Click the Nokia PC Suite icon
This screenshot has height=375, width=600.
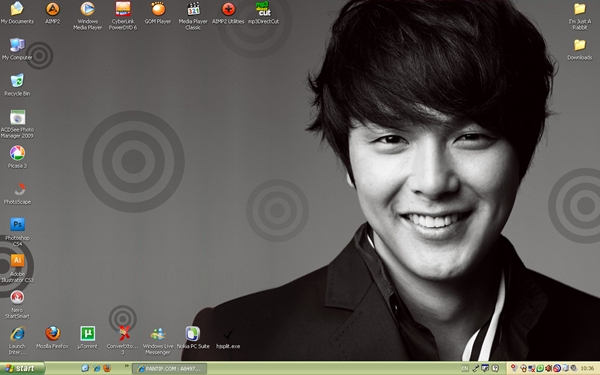(193, 338)
